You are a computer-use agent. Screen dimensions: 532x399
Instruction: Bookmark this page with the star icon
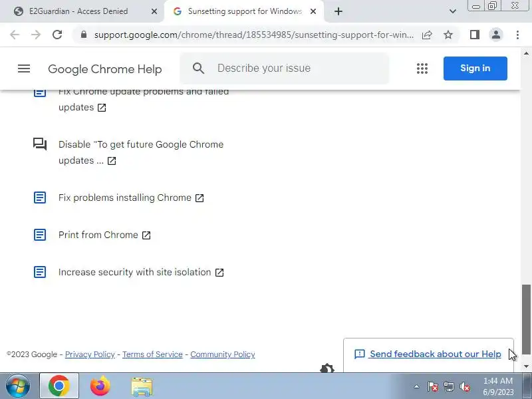(448, 35)
